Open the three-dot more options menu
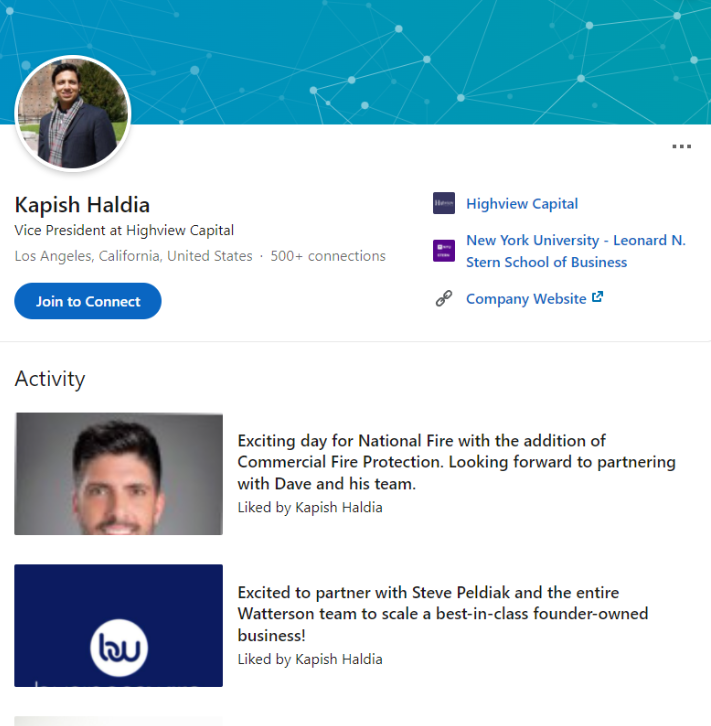This screenshot has height=726, width=711. 681,146
